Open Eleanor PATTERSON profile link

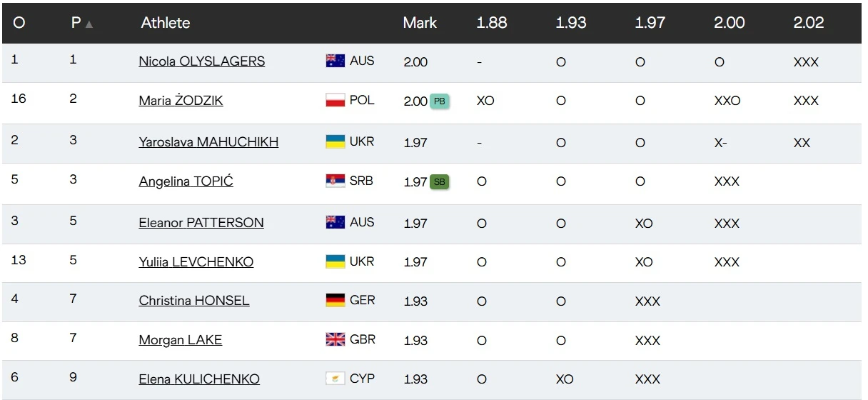pos(201,223)
